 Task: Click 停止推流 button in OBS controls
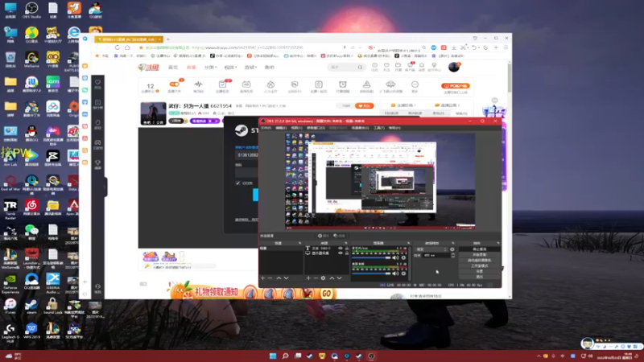click(x=479, y=249)
